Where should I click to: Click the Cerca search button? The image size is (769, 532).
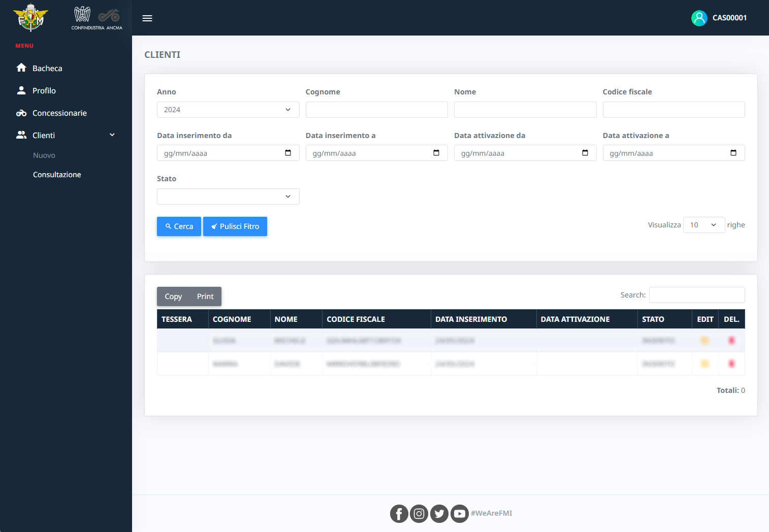(x=179, y=226)
